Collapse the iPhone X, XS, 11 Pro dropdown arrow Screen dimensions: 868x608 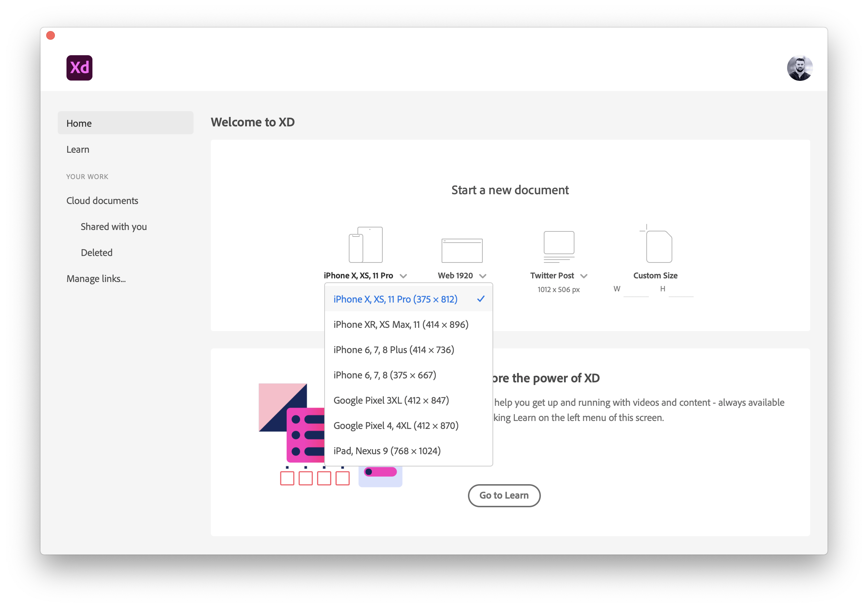click(x=403, y=276)
